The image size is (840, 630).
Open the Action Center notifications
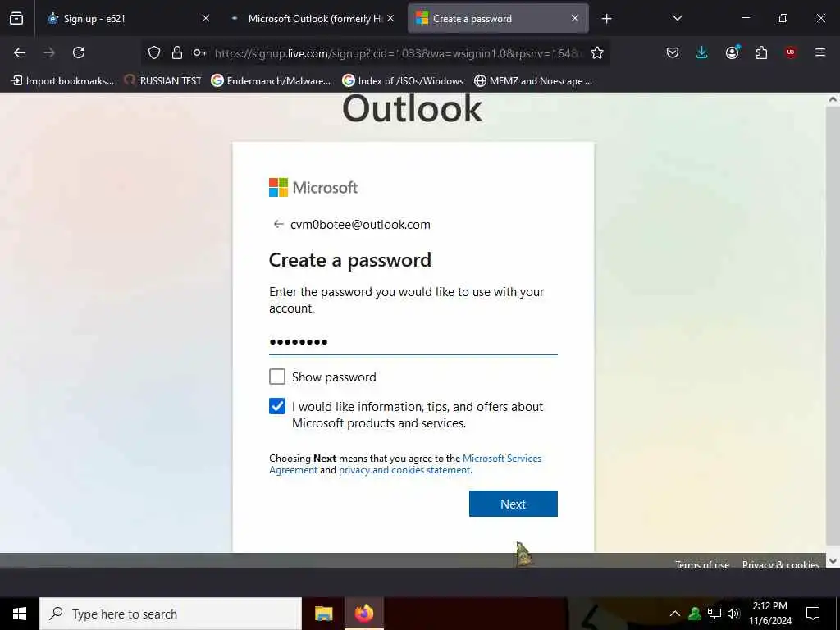[813, 614]
